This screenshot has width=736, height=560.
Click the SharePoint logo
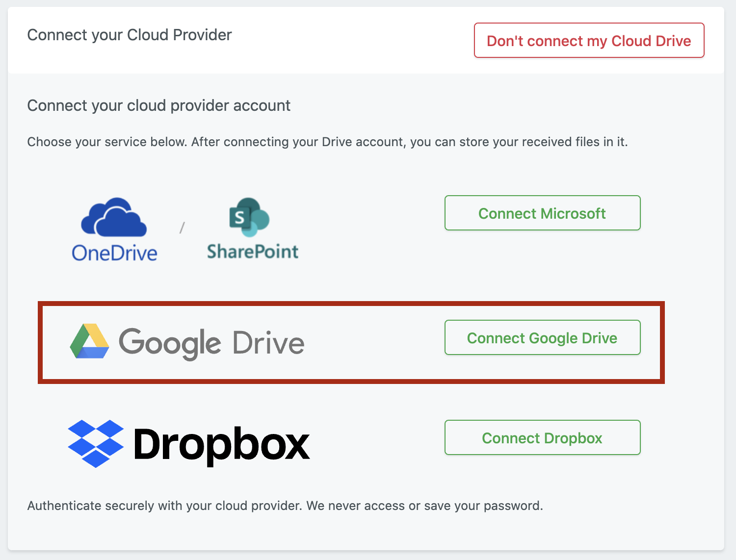click(x=252, y=229)
